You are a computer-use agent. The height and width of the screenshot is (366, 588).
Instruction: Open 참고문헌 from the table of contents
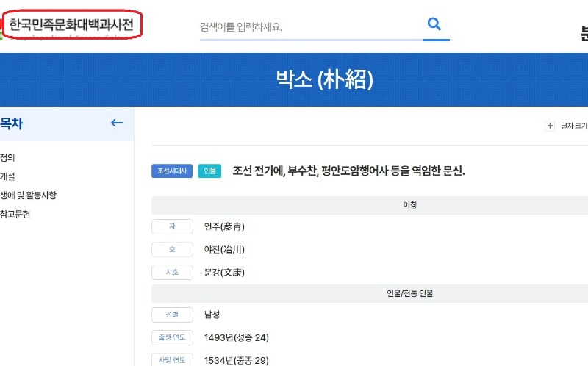coord(15,215)
